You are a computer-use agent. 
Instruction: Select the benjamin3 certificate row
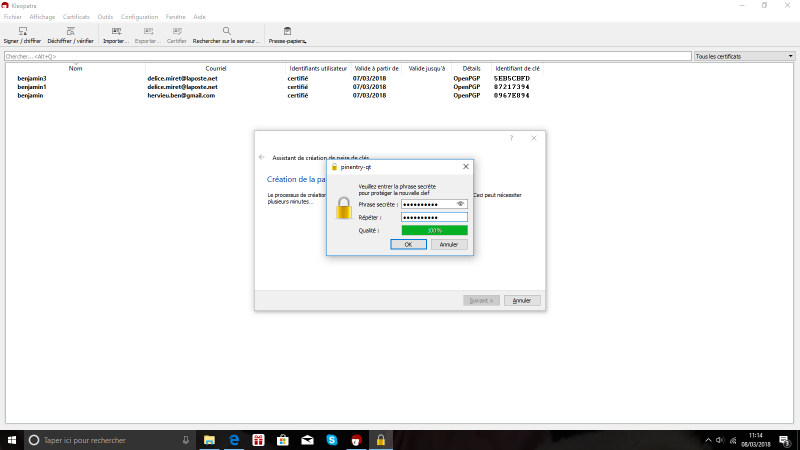[x=32, y=78]
